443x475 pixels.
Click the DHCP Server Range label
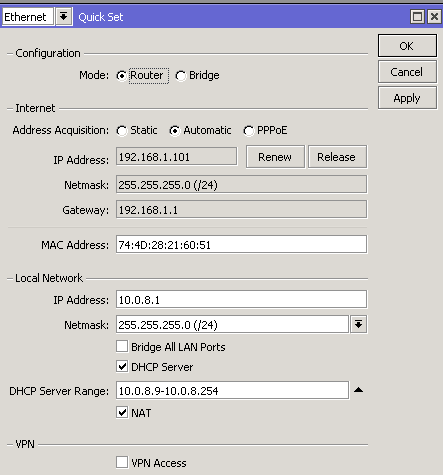(x=59, y=391)
